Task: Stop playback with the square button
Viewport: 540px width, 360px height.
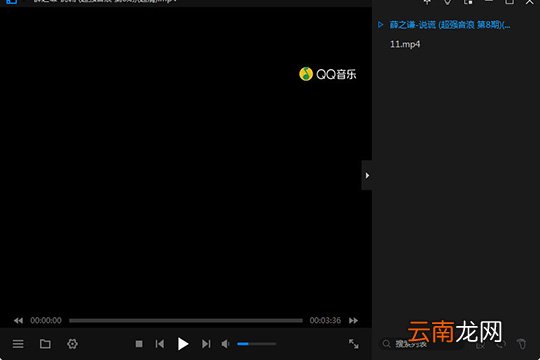Action: (139, 344)
